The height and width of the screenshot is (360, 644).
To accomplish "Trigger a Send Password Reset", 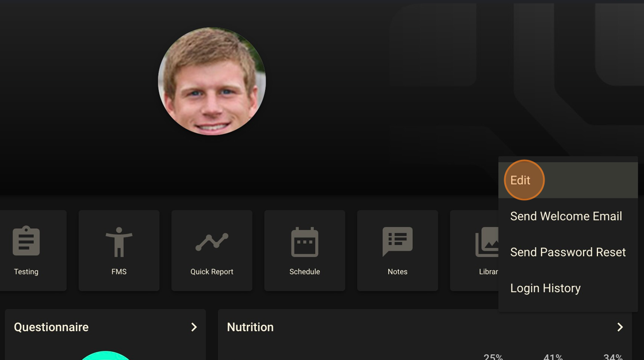I will [568, 252].
